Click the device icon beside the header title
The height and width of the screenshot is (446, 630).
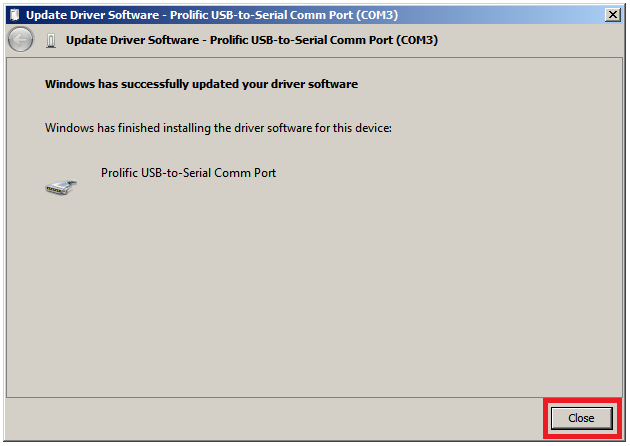coord(51,41)
